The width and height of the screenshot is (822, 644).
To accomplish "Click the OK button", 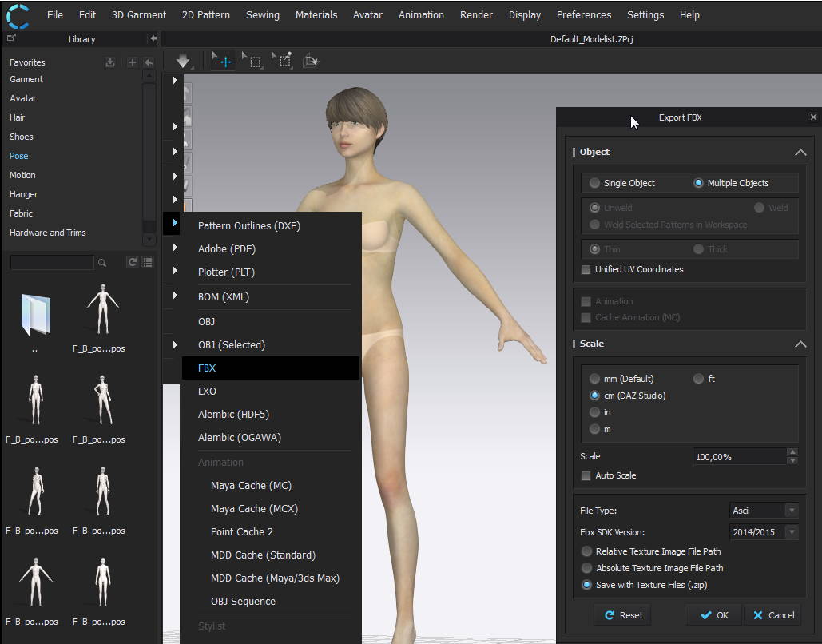I will (713, 615).
